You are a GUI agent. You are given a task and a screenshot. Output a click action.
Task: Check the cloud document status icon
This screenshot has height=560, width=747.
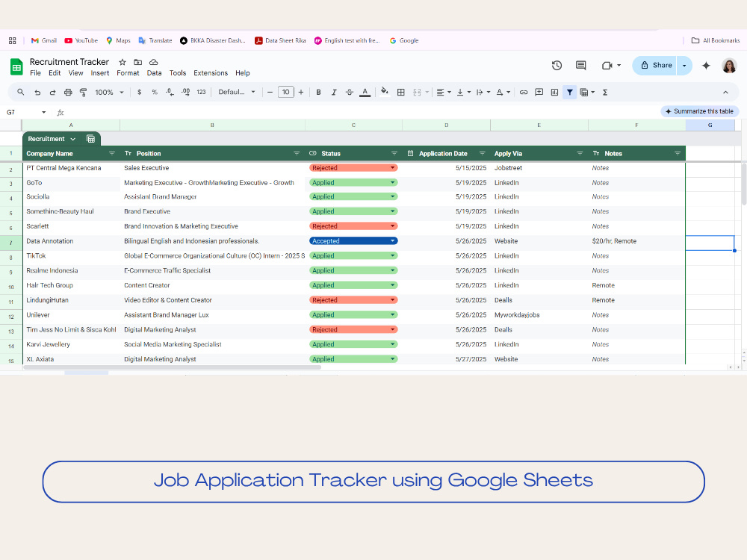coord(153,62)
